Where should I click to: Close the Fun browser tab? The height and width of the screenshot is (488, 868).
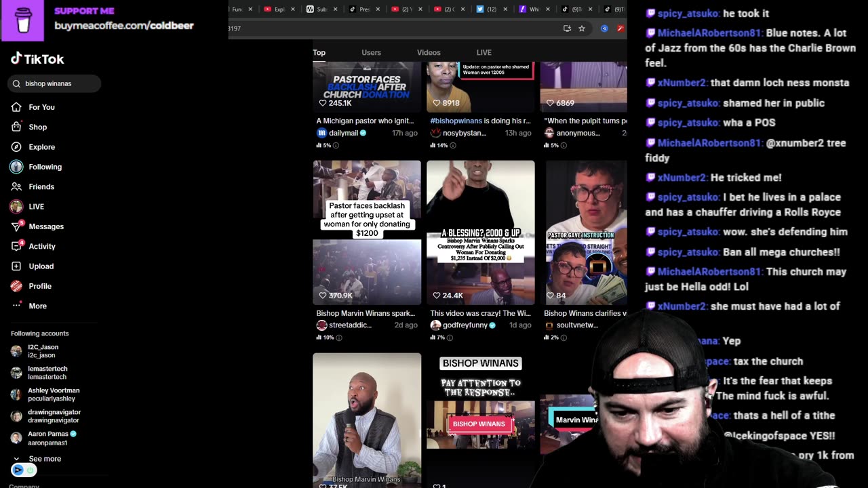click(x=250, y=9)
